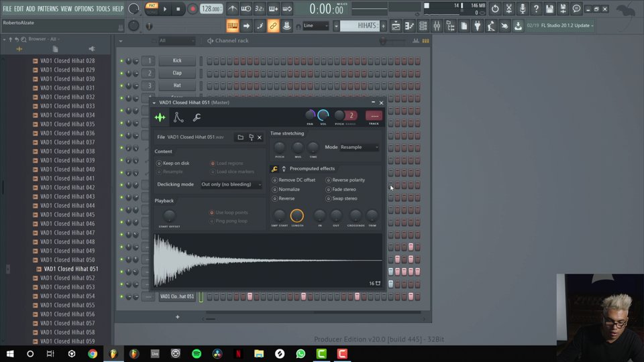Open the piano roll icon

(409, 26)
